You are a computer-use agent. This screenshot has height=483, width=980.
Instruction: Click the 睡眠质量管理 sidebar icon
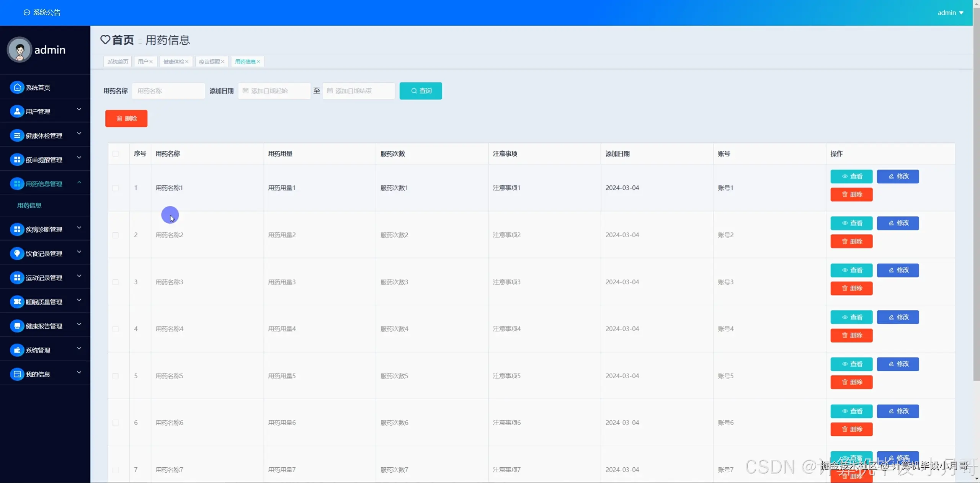[17, 302]
